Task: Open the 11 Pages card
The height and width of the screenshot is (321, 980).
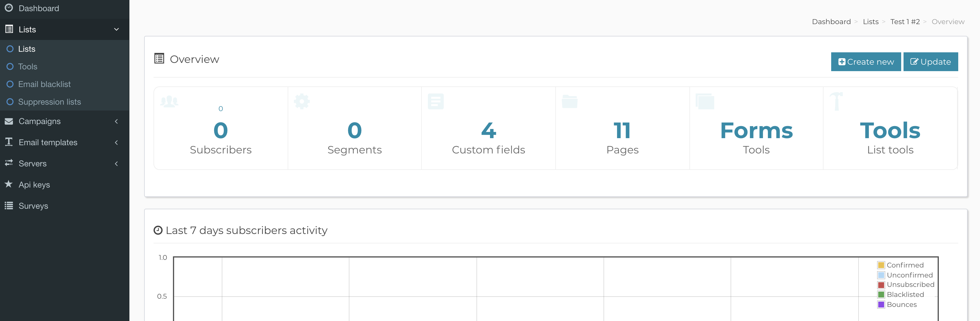Action: point(622,128)
